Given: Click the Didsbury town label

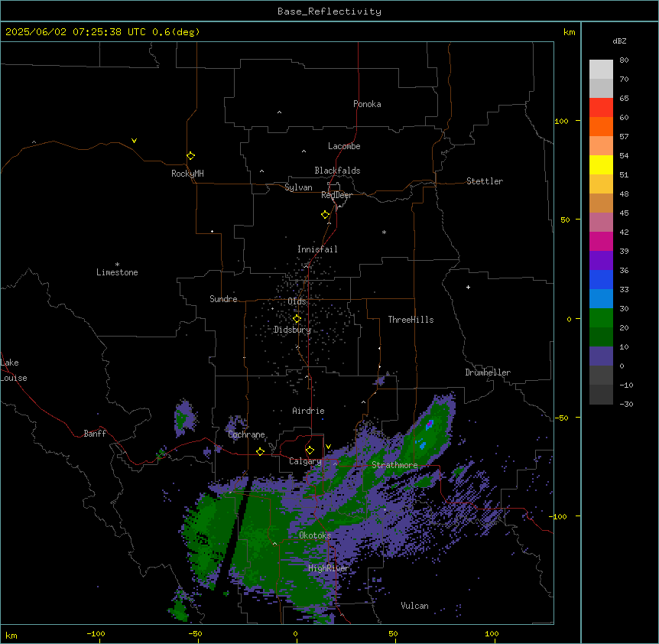Looking at the screenshot, I should pyautogui.click(x=293, y=330).
